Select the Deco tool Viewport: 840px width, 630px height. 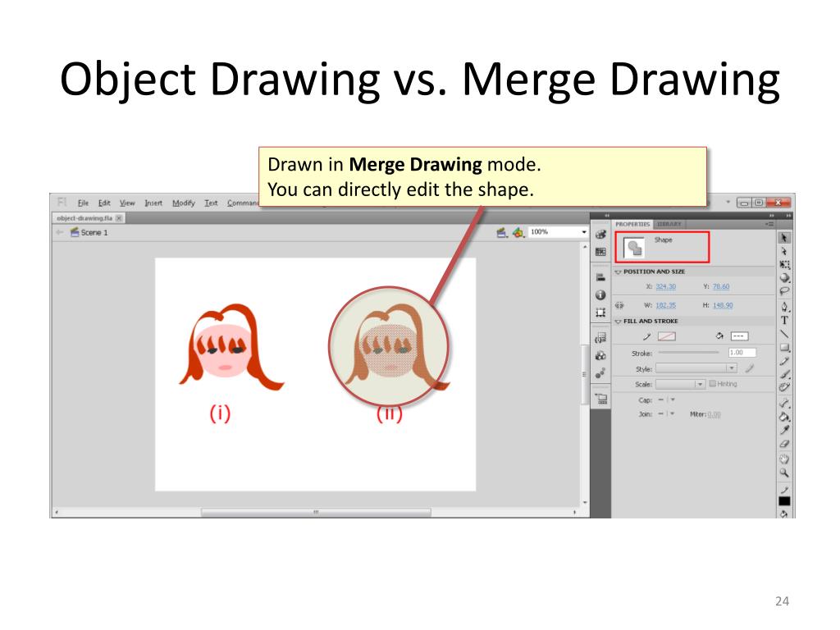point(784,387)
